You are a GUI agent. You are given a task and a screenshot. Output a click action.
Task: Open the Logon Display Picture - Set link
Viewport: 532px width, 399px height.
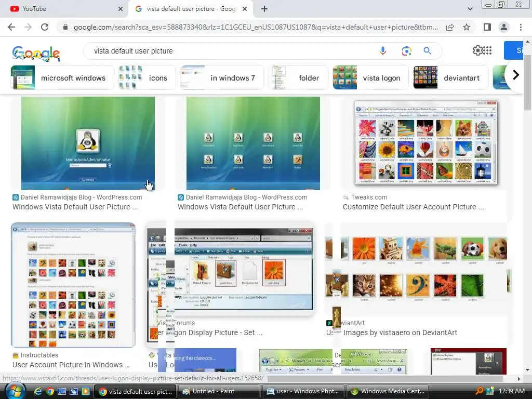[x=218, y=332]
